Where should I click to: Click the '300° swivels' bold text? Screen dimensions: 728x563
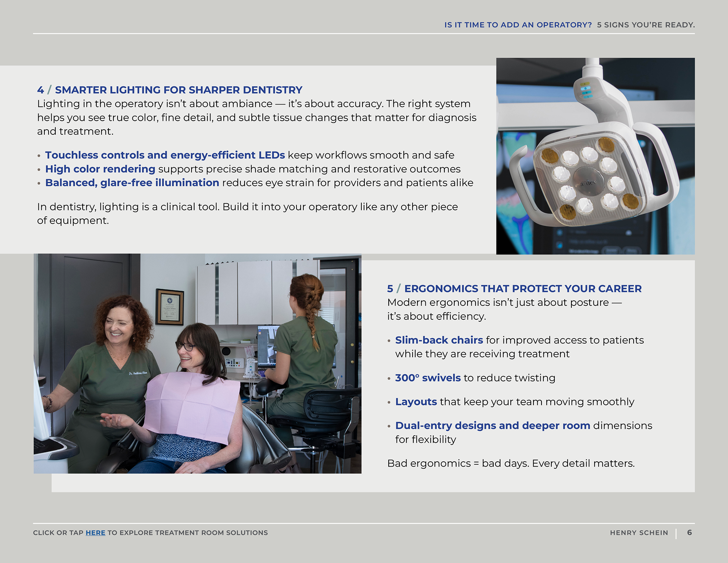(x=428, y=378)
